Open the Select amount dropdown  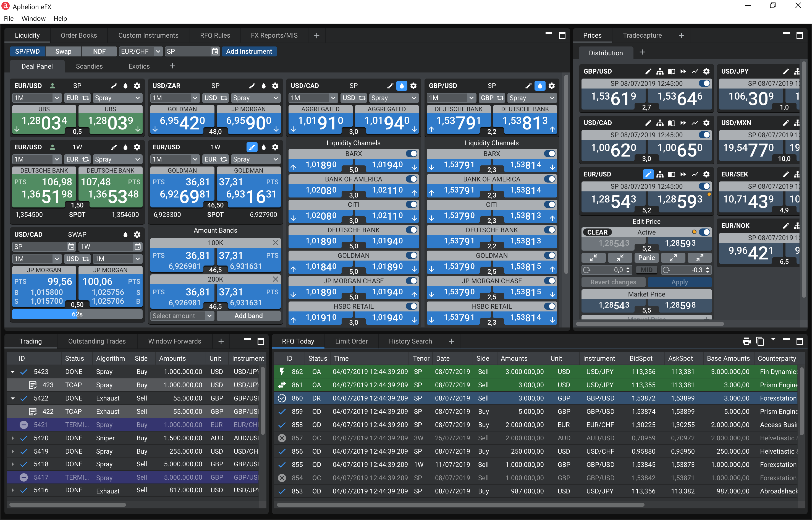(182, 316)
